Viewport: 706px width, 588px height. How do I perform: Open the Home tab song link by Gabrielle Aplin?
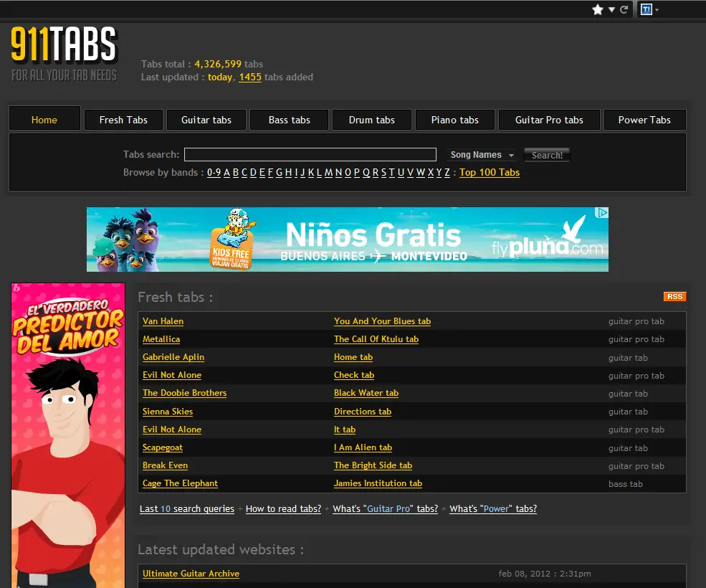click(x=353, y=357)
